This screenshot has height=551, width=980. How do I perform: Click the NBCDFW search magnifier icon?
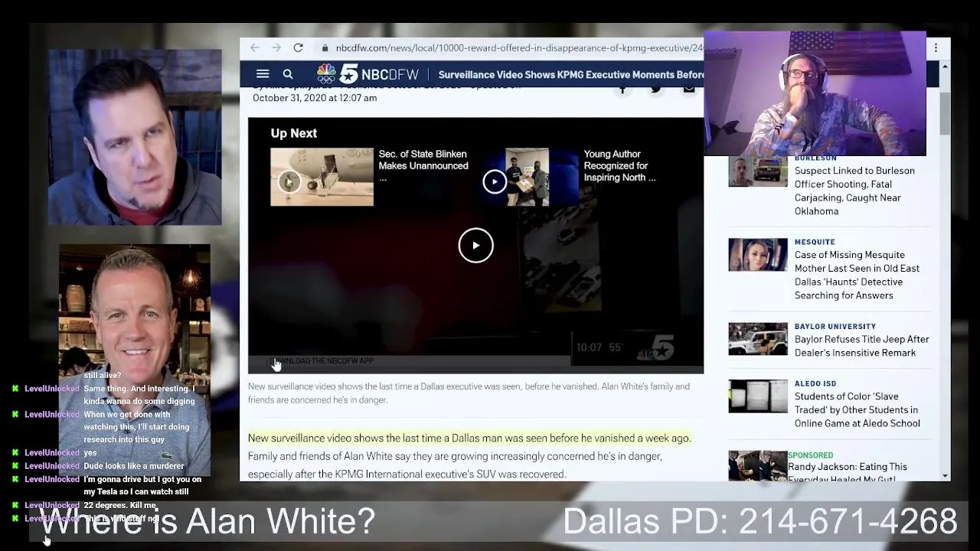pyautogui.click(x=288, y=74)
